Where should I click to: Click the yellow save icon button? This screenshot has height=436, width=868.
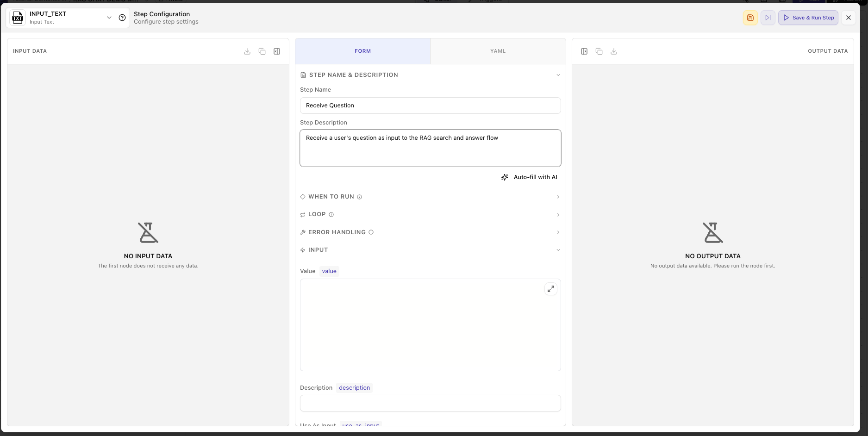tap(750, 18)
